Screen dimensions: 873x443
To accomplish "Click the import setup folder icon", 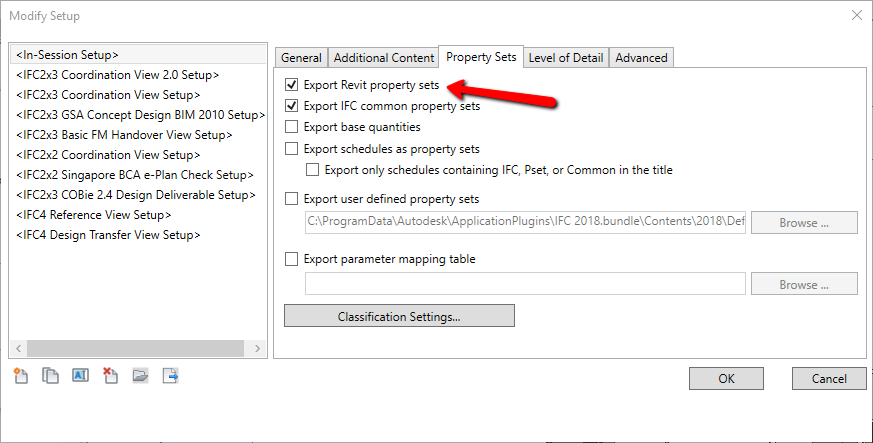I will (x=141, y=376).
